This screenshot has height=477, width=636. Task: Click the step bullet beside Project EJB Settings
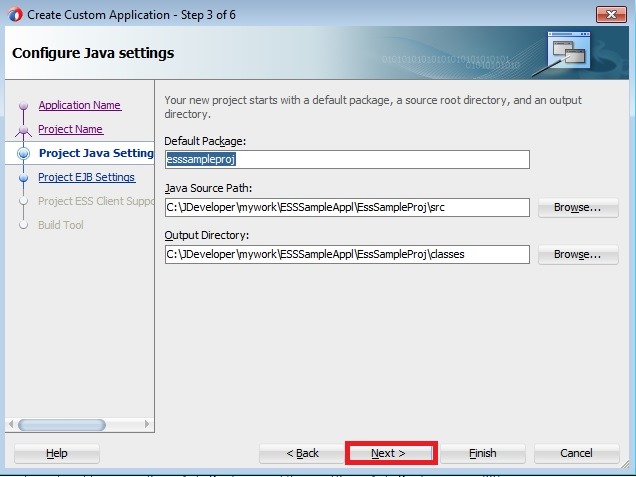pos(24,178)
